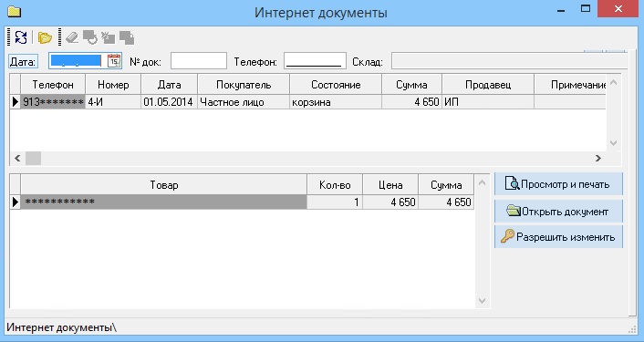Click the grayed document delete toolbar icon
The width and height of the screenshot is (644, 342).
click(108, 37)
